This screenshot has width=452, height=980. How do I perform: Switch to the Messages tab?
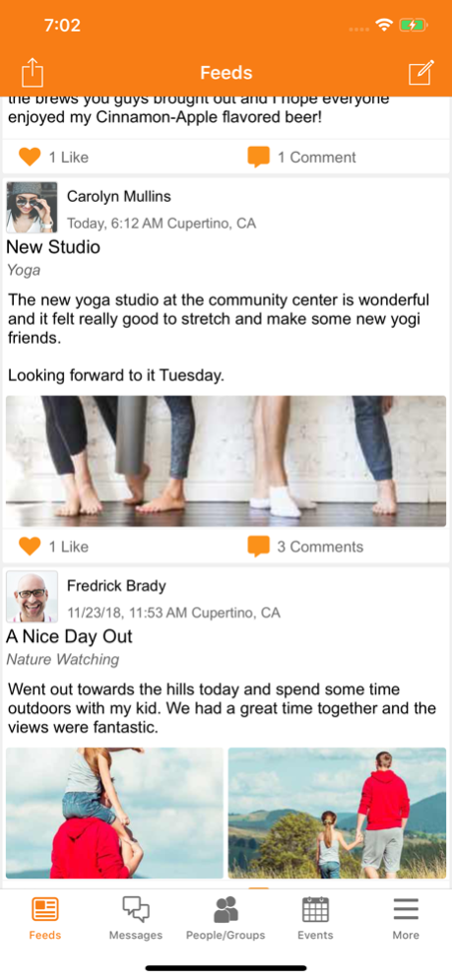[136, 918]
